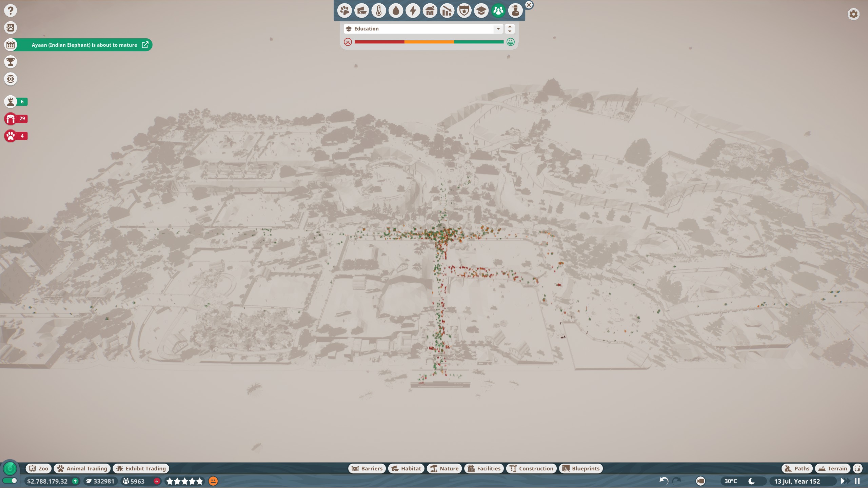
Task: Open the help question mark menu
Action: click(x=11, y=11)
